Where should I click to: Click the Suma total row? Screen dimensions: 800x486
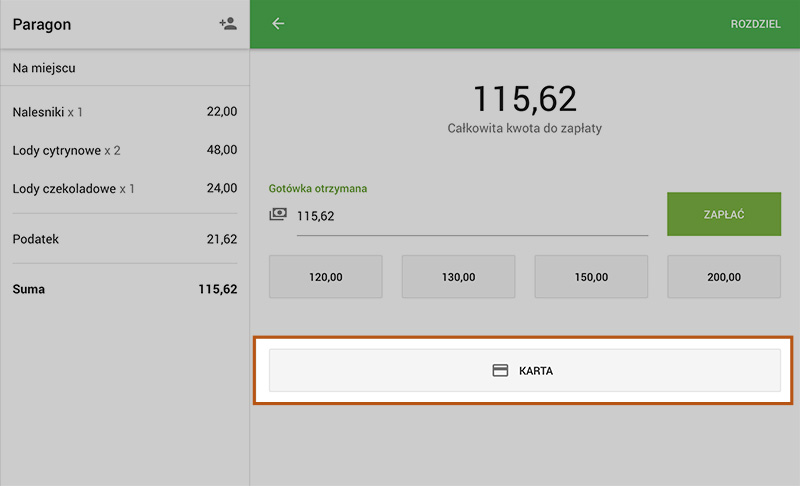pyautogui.click(x=124, y=289)
